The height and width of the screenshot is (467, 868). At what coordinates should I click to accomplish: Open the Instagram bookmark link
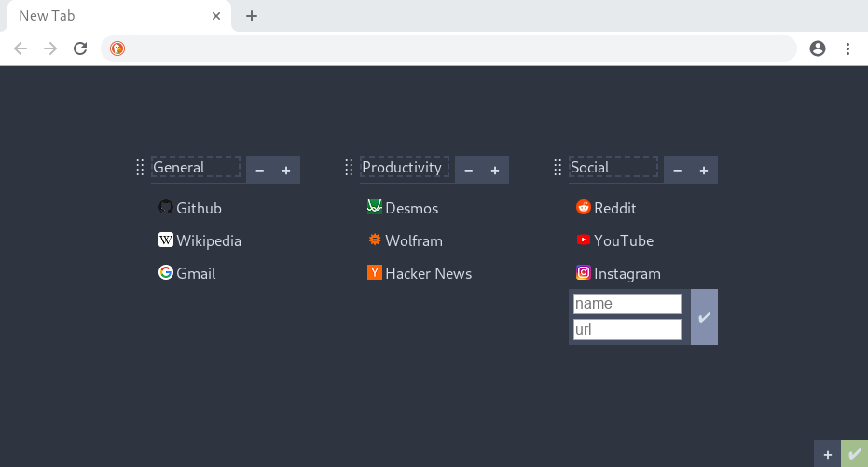[x=618, y=273]
